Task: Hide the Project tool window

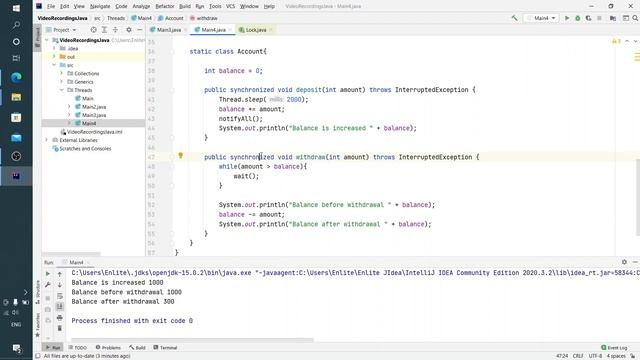Action: click(139, 30)
